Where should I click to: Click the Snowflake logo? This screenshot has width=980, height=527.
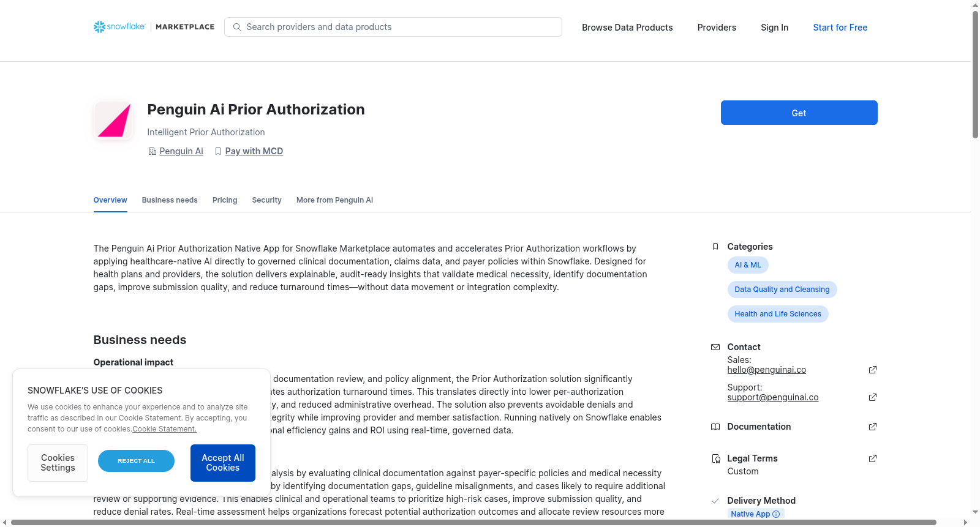click(x=119, y=27)
